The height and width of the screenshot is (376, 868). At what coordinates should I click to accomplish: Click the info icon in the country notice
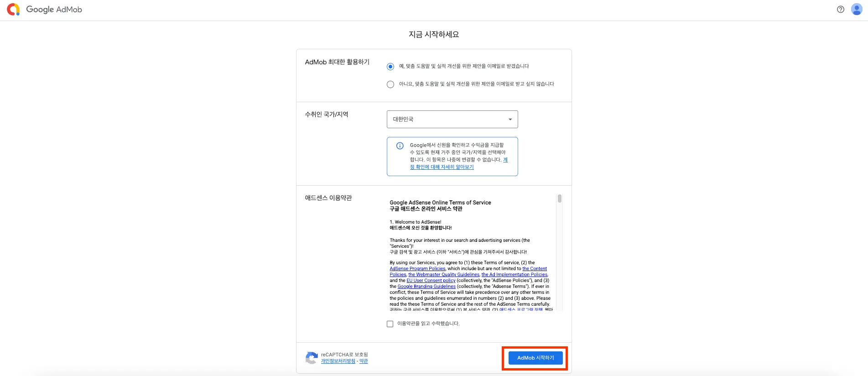pyautogui.click(x=400, y=146)
